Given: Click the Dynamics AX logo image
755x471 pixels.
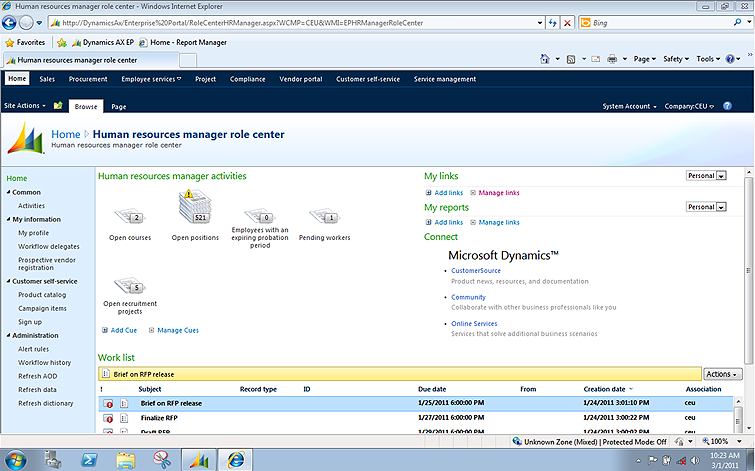Looking at the screenshot, I should click(x=26, y=139).
